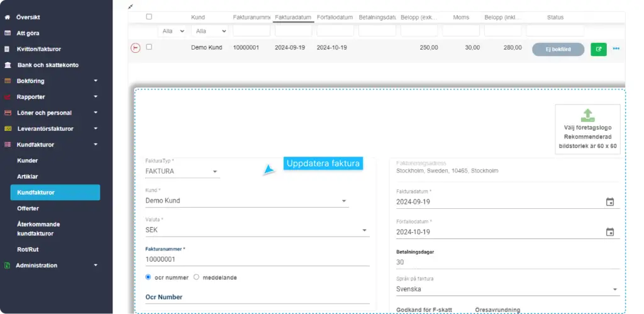Viewport: 644px width, 314px height.
Task: Click the Leverantörsfakturor sidebar icon
Action: click(x=8, y=128)
